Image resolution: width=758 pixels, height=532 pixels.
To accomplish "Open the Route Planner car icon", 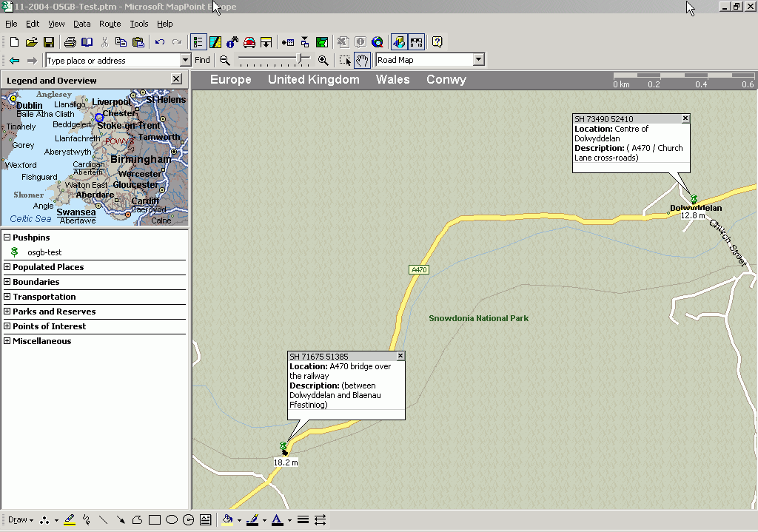I will tap(249, 42).
